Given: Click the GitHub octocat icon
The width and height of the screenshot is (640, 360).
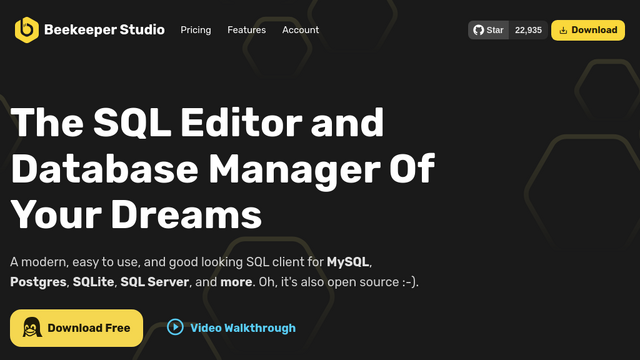Looking at the screenshot, I should point(478,30).
